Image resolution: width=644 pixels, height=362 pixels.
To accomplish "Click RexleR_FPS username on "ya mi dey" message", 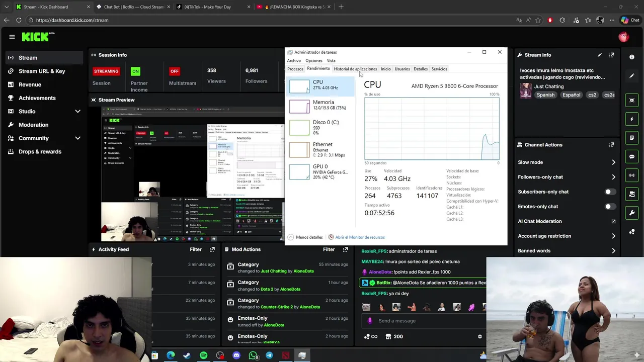I will coord(374,294).
